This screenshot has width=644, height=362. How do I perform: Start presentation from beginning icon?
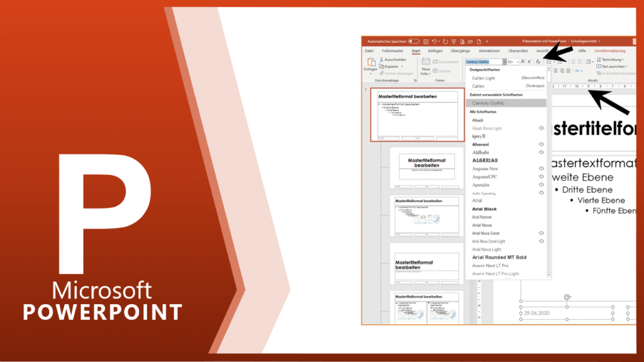click(x=454, y=42)
